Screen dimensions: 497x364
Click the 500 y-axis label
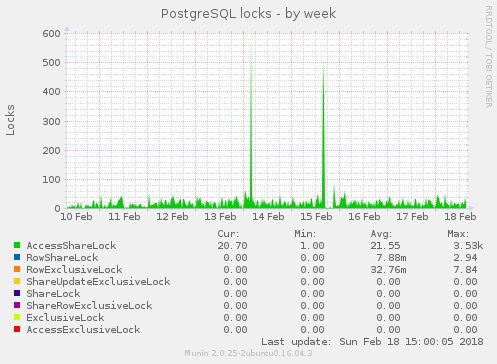pyautogui.click(x=52, y=63)
